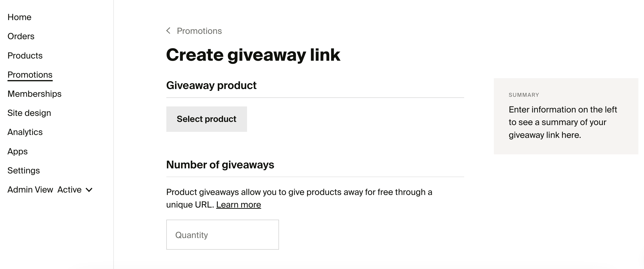Image resolution: width=644 pixels, height=269 pixels.
Task: Click the Summary panel box
Action: 566,116
